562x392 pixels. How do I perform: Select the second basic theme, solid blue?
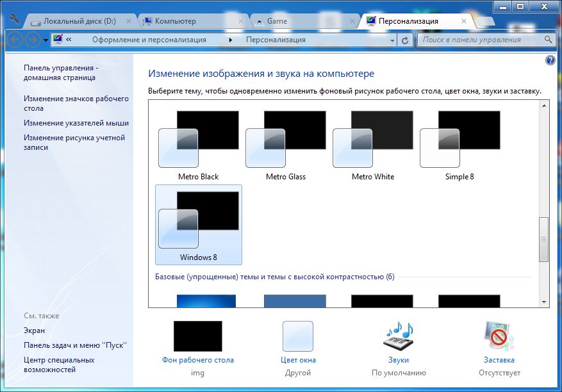click(295, 301)
